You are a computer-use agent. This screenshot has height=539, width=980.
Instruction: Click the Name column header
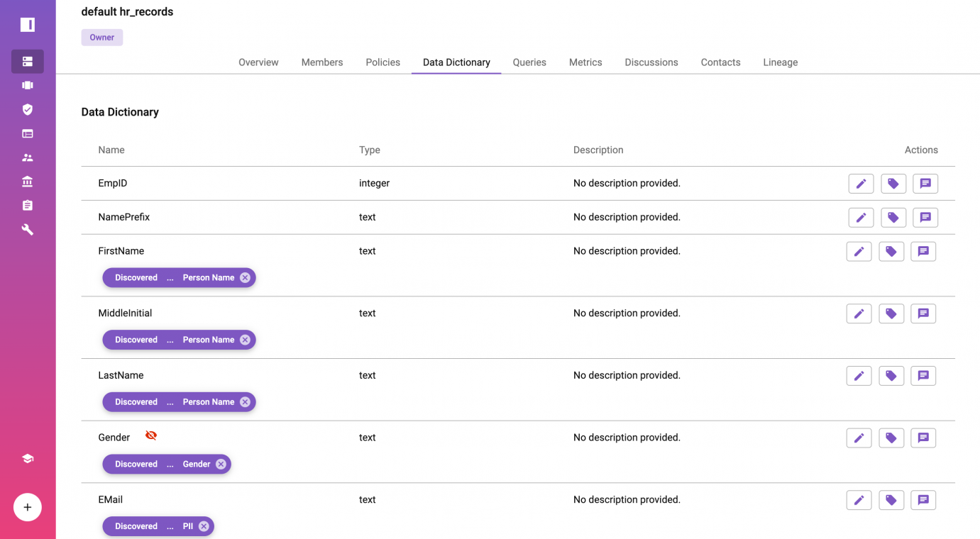pos(111,150)
